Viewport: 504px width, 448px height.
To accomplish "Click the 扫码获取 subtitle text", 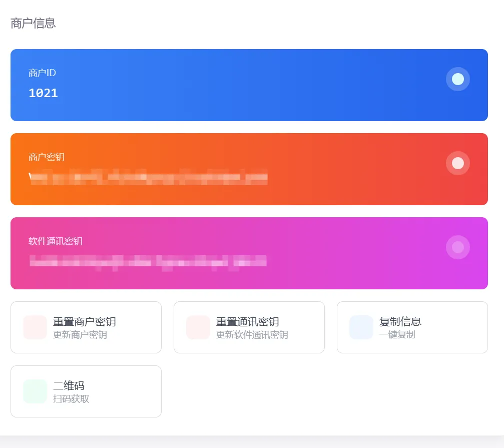I will point(71,399).
